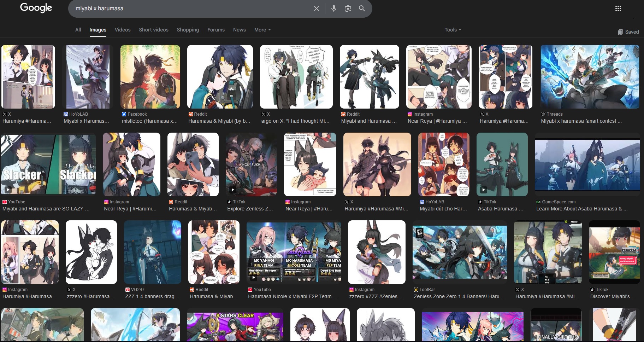The height and width of the screenshot is (342, 644).
Task: Click TikTok icon beside Discover Miyabi's
Action: (x=592, y=290)
